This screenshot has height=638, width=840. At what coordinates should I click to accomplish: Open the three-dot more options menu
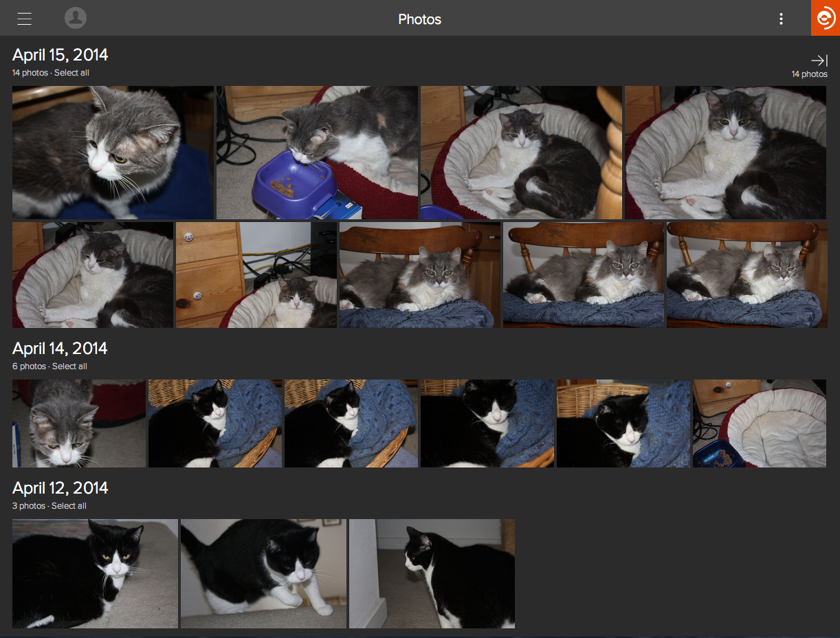tap(781, 19)
